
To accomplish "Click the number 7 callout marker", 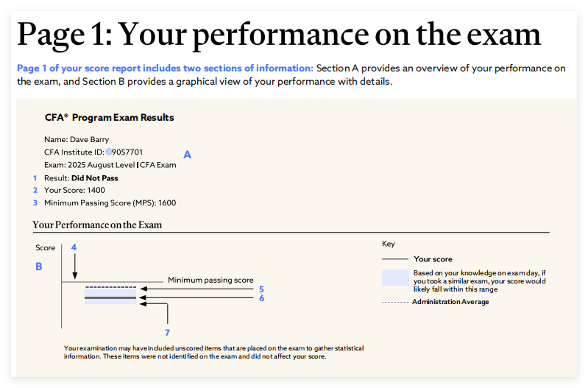I will pos(167,332).
